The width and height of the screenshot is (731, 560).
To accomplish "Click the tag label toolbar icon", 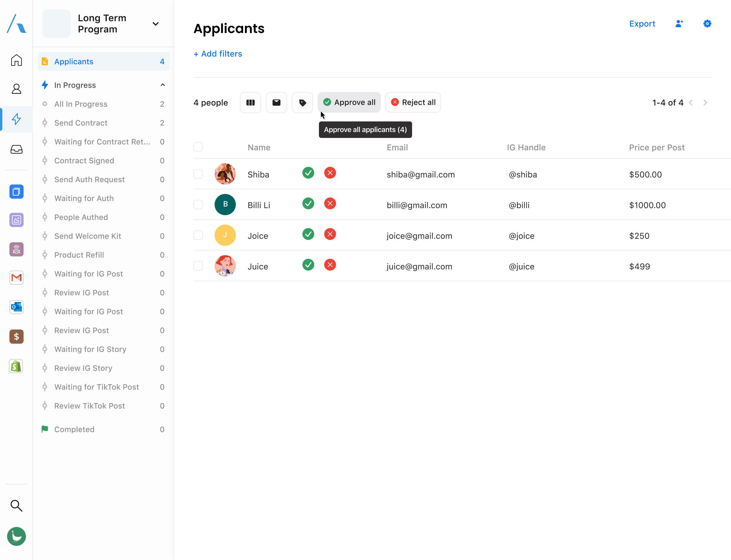I will pyautogui.click(x=302, y=103).
